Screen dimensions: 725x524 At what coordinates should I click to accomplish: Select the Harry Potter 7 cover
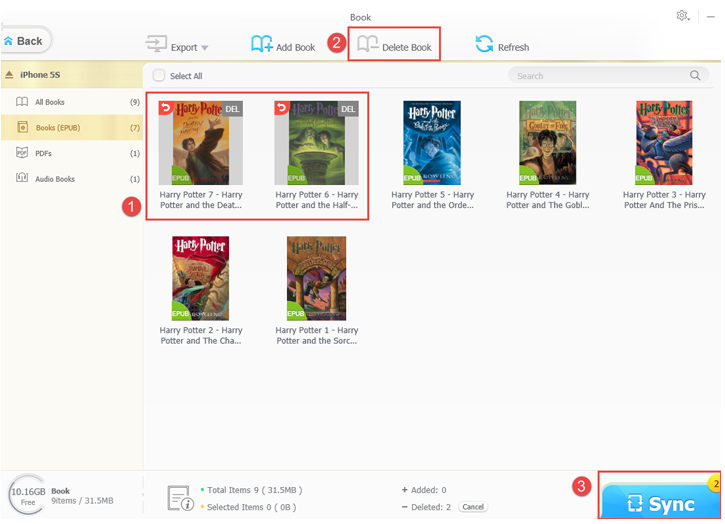[x=201, y=143]
